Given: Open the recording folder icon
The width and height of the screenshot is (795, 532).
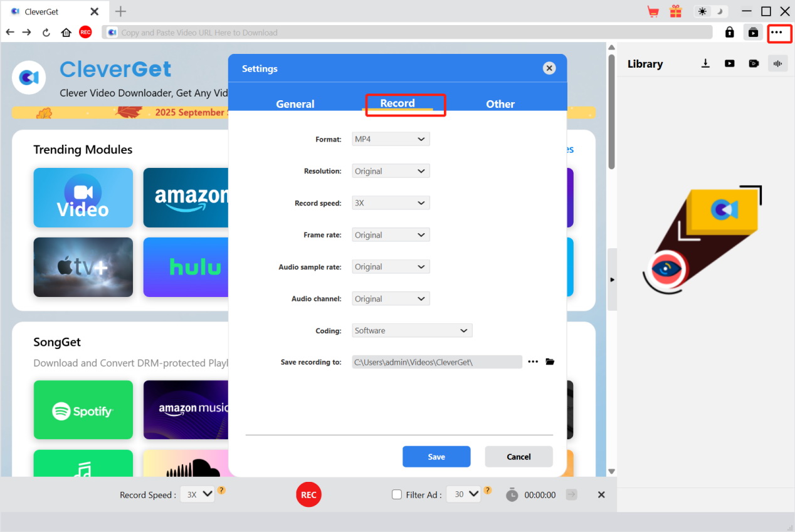Looking at the screenshot, I should click(550, 362).
